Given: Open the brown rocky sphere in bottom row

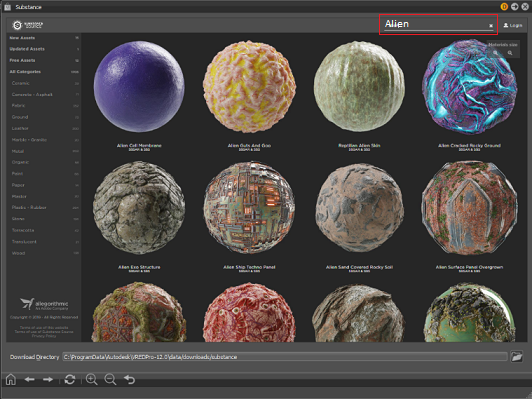Looking at the screenshot, I should pyautogui.click(x=359, y=313).
